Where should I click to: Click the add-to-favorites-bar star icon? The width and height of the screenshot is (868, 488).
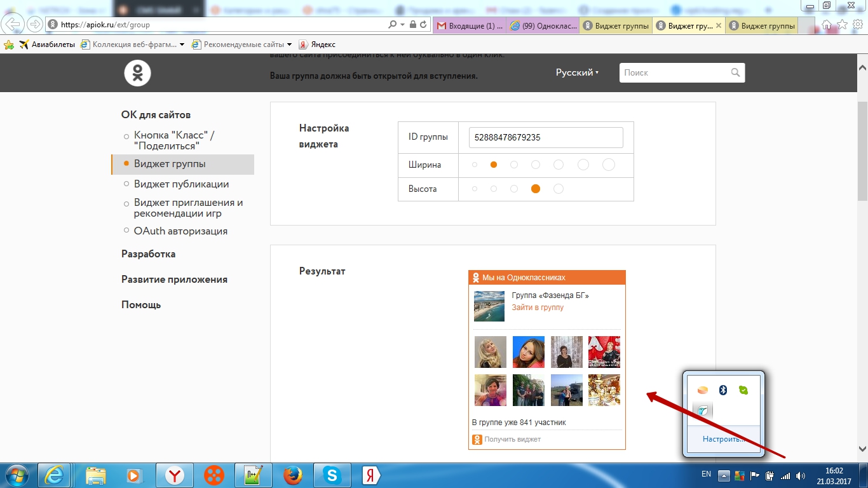(9, 44)
